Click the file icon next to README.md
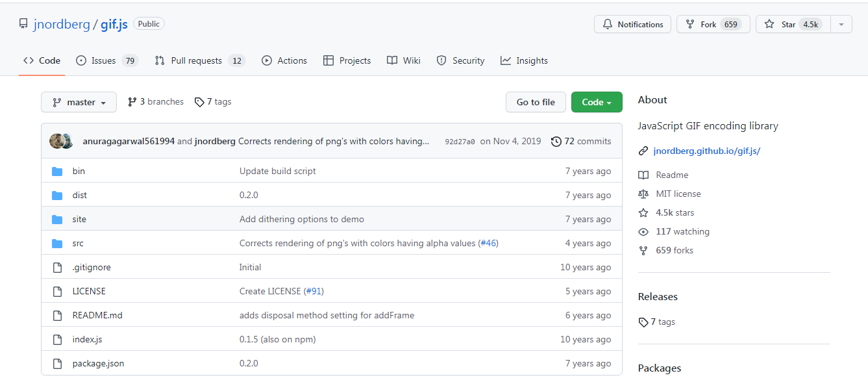Screen dimensions: 868x382 (x=57, y=316)
